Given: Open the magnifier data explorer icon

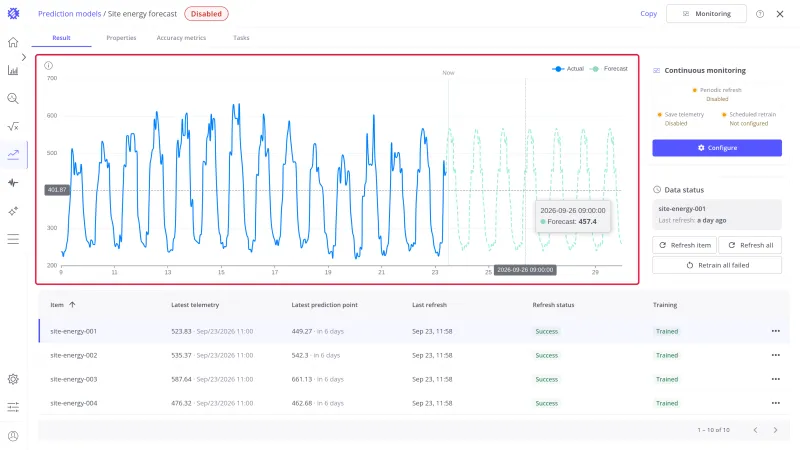Looking at the screenshot, I should [x=13, y=98].
